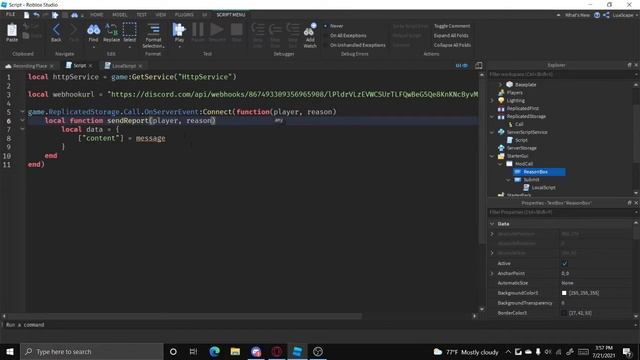The width and height of the screenshot is (640, 360).
Task: Click Collapse All Folds action
Action: (452, 45)
